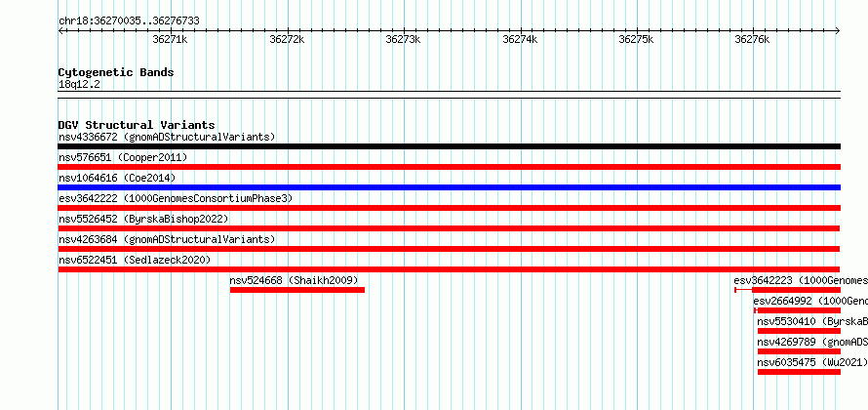
Task: Open variant label esv3642222 (1000GenomesConsortiumPhase3)
Action: [x=176, y=198]
